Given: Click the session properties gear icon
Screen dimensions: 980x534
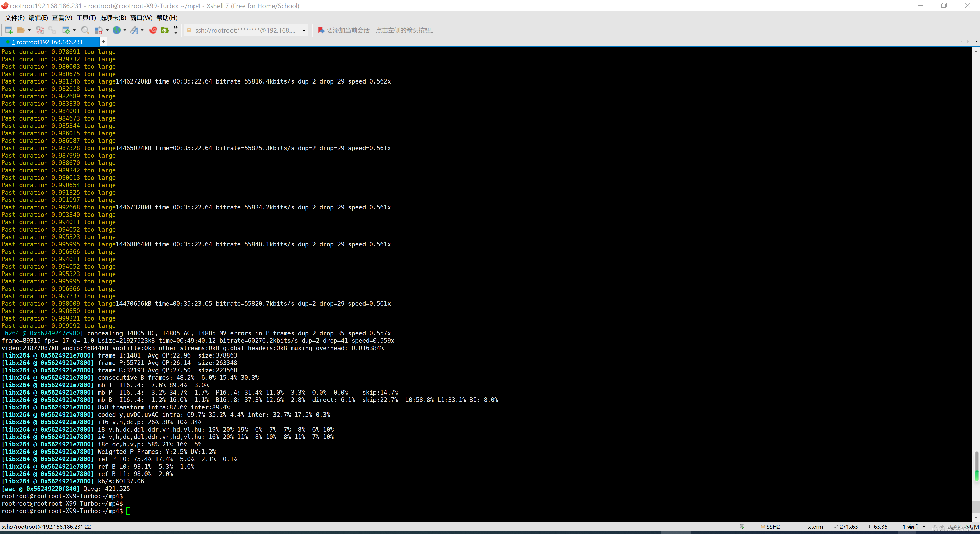Looking at the screenshot, I should click(x=66, y=30).
